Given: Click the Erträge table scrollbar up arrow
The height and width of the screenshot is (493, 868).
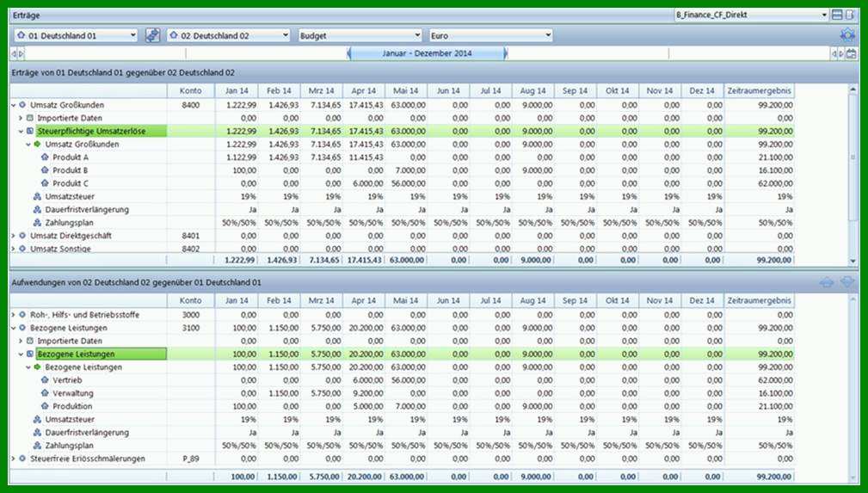Looking at the screenshot, I should coord(853,89).
